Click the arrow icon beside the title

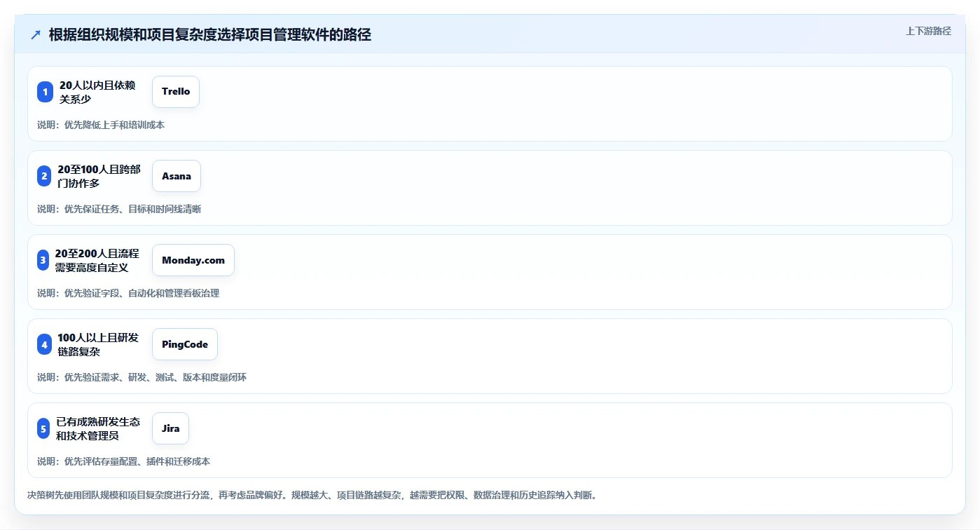pyautogui.click(x=36, y=35)
